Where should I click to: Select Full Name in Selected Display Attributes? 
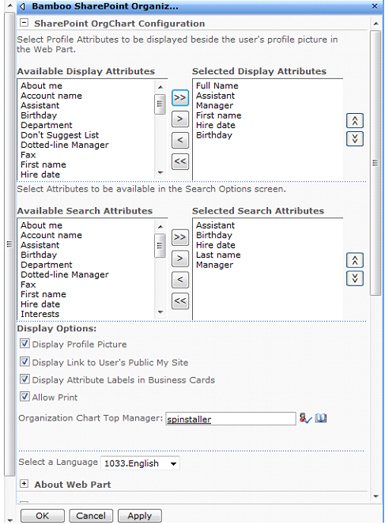point(217,86)
